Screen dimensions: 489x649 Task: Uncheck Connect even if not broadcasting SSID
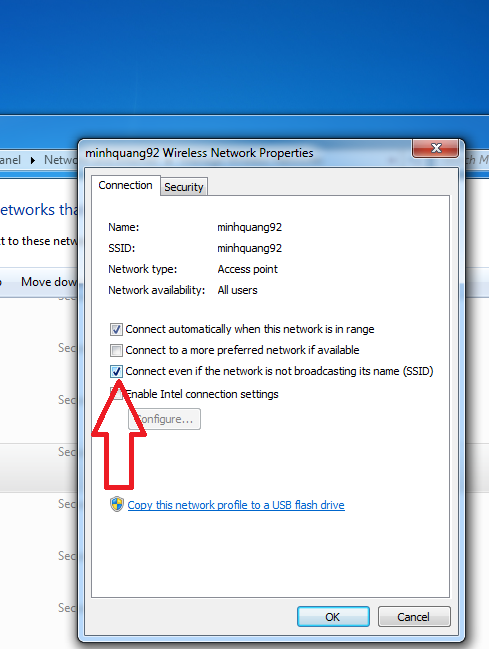pyautogui.click(x=116, y=371)
